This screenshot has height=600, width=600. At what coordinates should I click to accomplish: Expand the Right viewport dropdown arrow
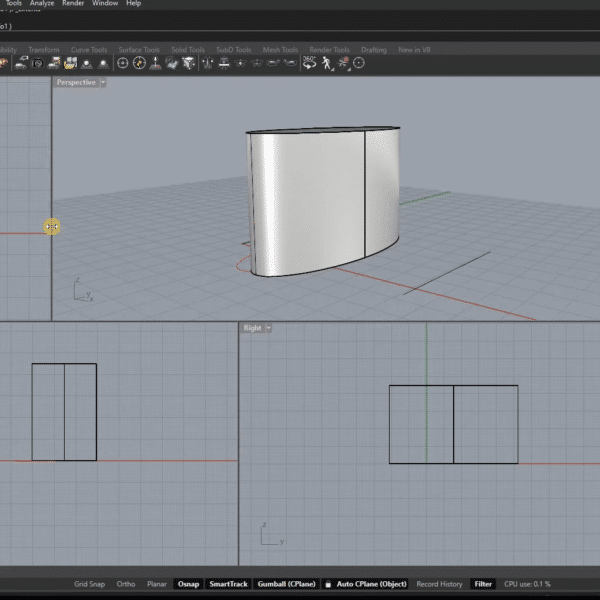point(269,328)
